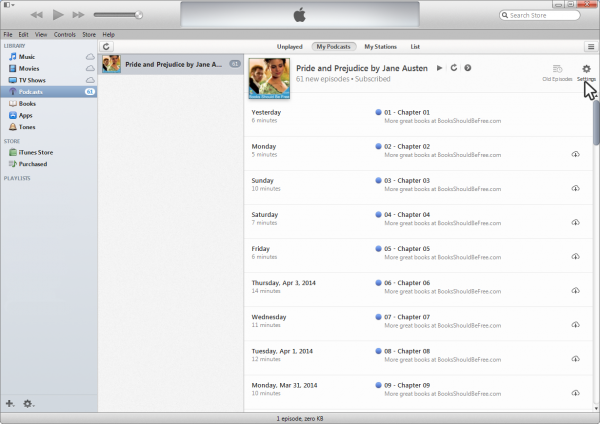Click the main play button
Viewport: 600px width, 424px height.
point(58,15)
